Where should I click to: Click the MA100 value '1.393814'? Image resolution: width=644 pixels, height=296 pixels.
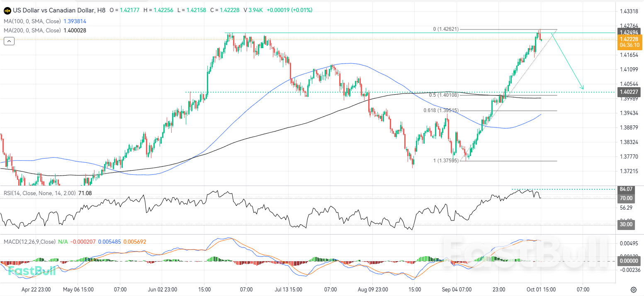[x=75, y=21]
